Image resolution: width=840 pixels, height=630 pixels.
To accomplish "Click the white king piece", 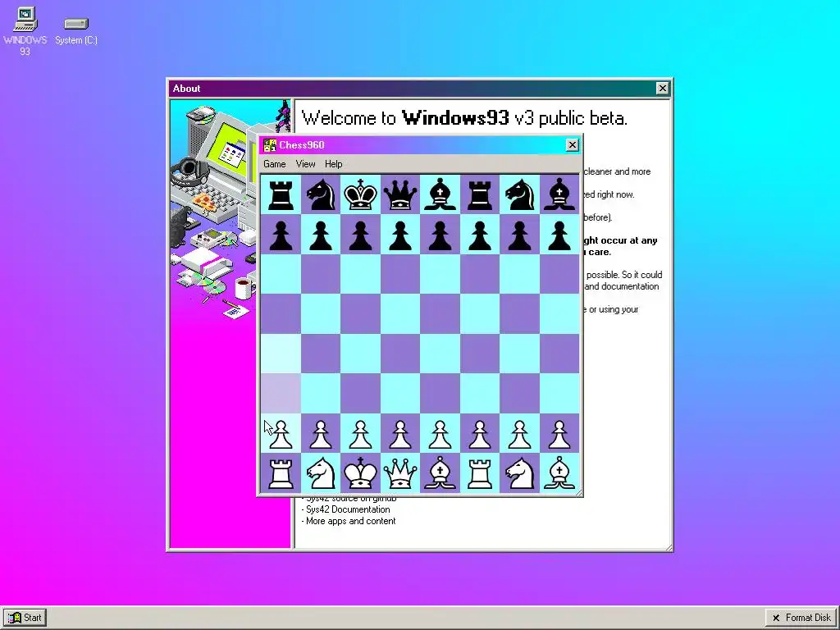I will [360, 473].
